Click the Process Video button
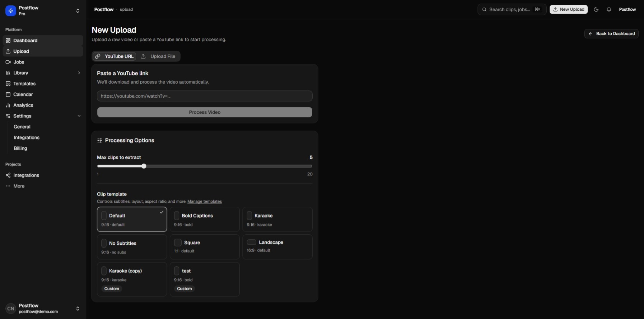This screenshot has width=644, height=319. click(x=205, y=112)
